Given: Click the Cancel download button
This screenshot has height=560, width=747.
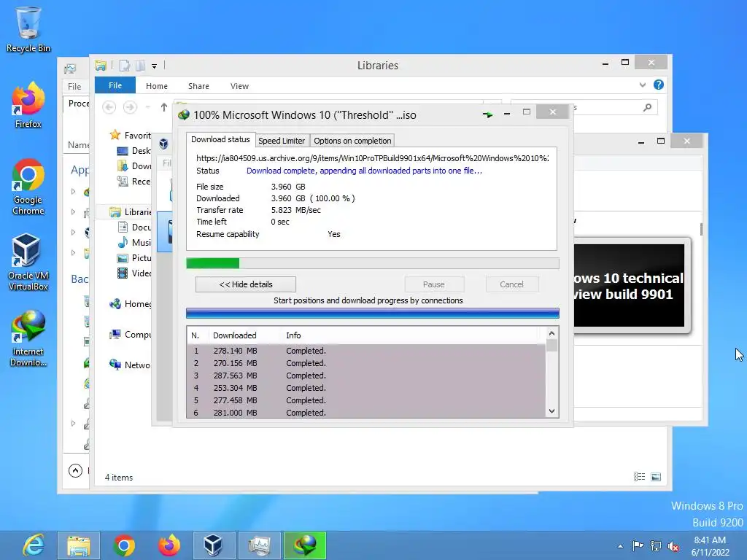Looking at the screenshot, I should point(511,284).
